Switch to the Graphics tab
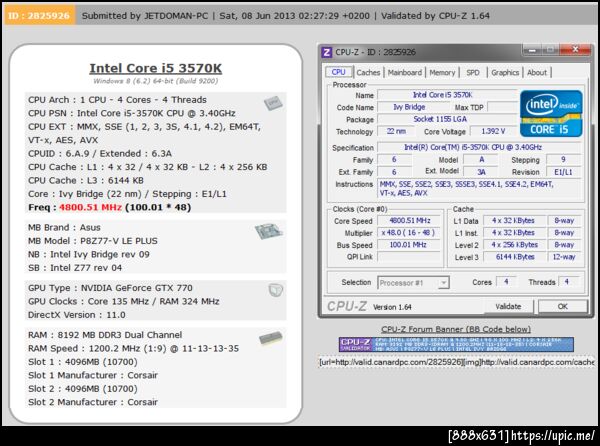Image resolution: width=600 pixels, height=446 pixels. click(x=505, y=72)
